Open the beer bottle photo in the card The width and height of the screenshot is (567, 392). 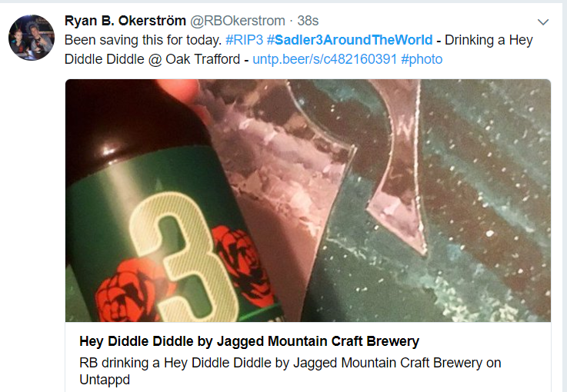308,201
